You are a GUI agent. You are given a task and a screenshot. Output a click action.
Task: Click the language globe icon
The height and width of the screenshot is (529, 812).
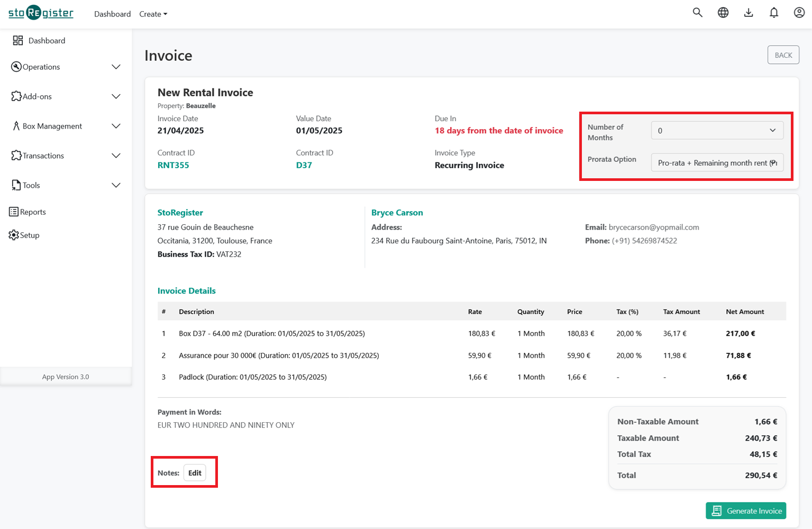(x=723, y=12)
